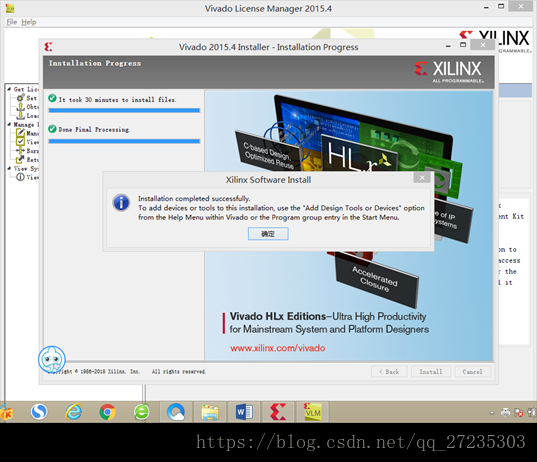The image size is (537, 462).
Task: Click green check beside Done Final Processing
Action: [x=52, y=129]
